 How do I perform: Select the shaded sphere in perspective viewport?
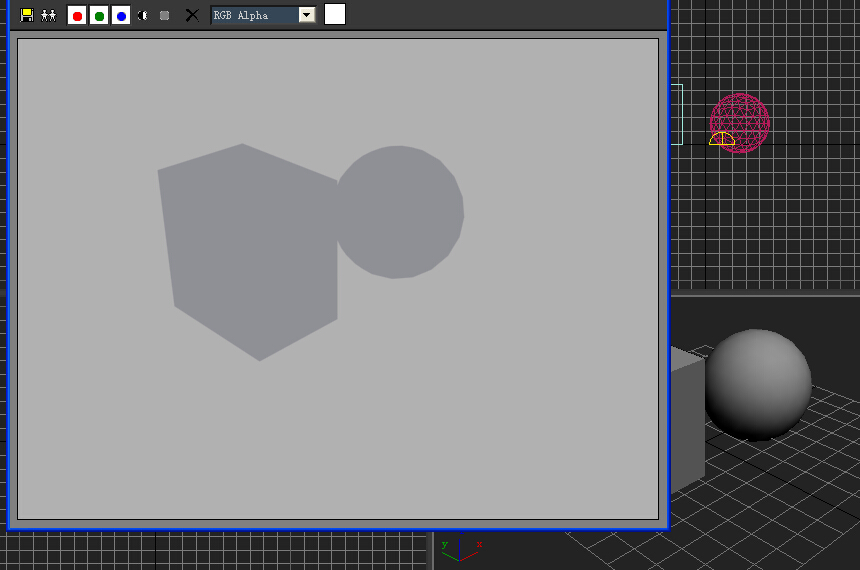click(758, 385)
